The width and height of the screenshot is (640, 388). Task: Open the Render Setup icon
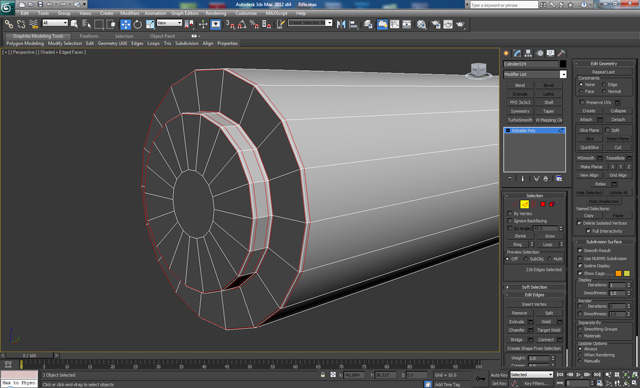click(436, 24)
